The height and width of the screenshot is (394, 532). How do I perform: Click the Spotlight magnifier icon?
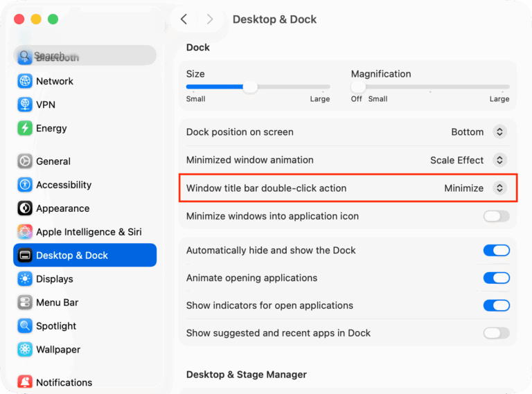(x=25, y=326)
